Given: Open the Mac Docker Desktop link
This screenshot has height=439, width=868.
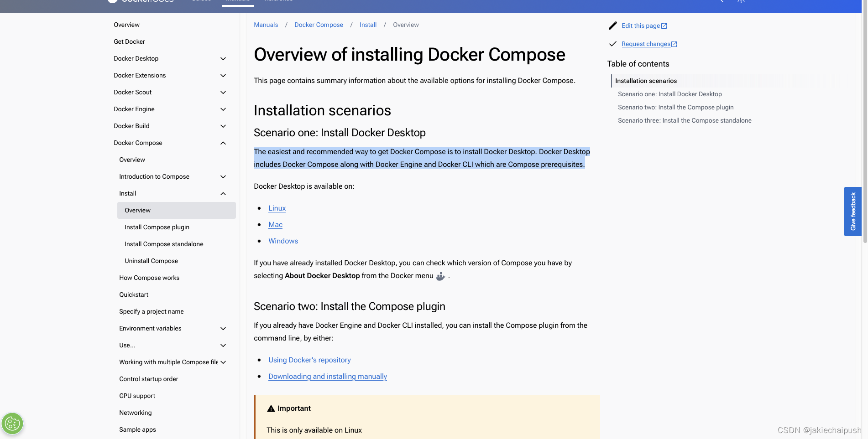Looking at the screenshot, I should 275,225.
